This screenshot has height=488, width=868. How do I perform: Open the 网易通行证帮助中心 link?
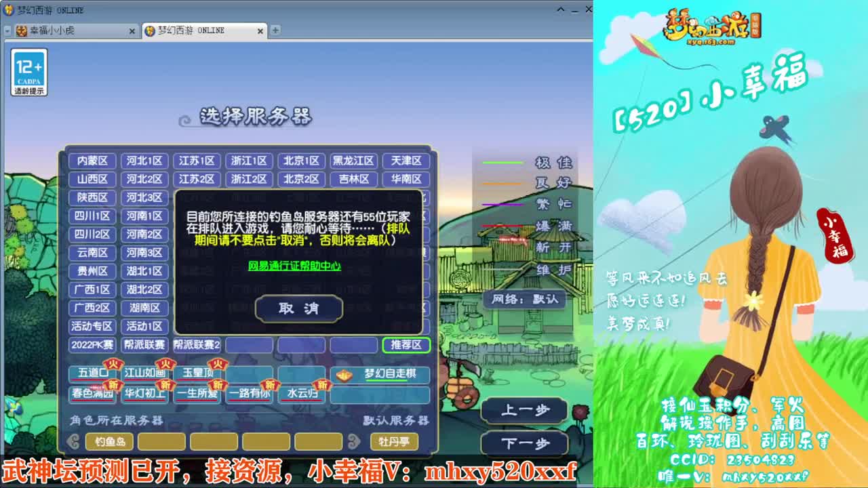[x=294, y=266]
